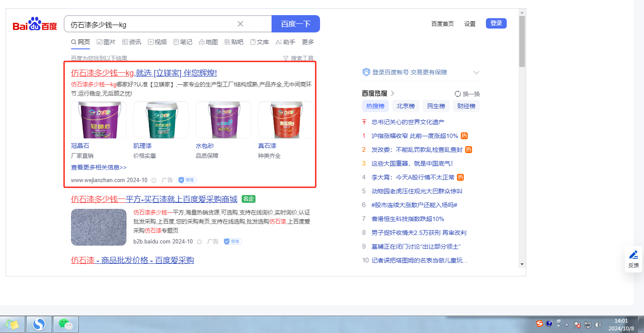Click the gray stone texture result thumbnail

click(99, 227)
